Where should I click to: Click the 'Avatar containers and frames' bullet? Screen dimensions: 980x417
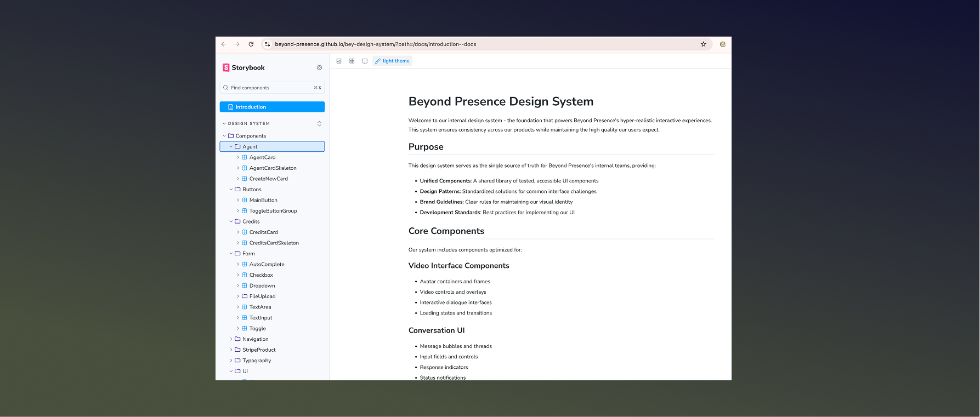pyautogui.click(x=455, y=282)
